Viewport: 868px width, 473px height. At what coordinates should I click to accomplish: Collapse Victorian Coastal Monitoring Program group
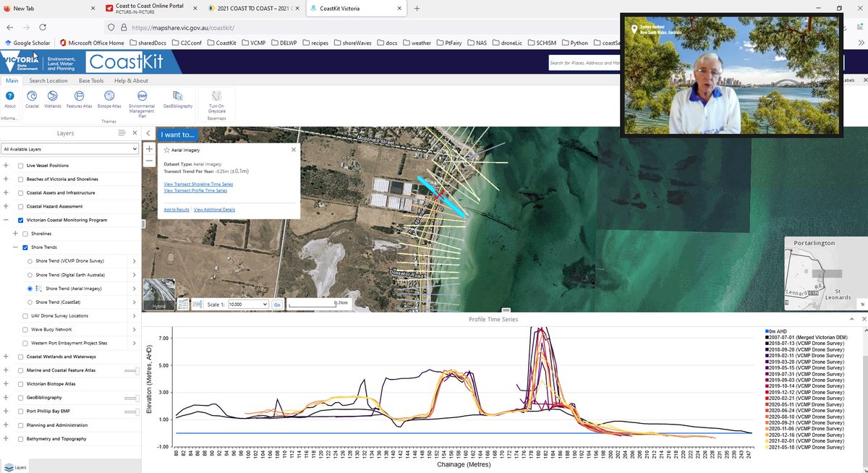(6, 220)
